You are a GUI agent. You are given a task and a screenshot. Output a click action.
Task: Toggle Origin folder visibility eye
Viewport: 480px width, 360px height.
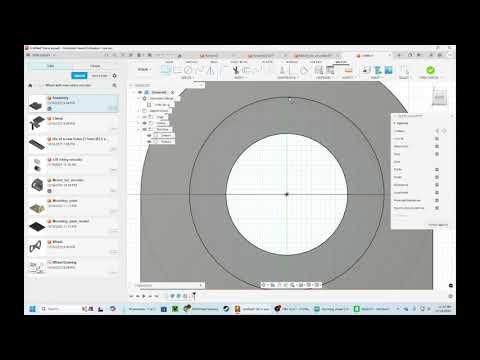(x=145, y=117)
